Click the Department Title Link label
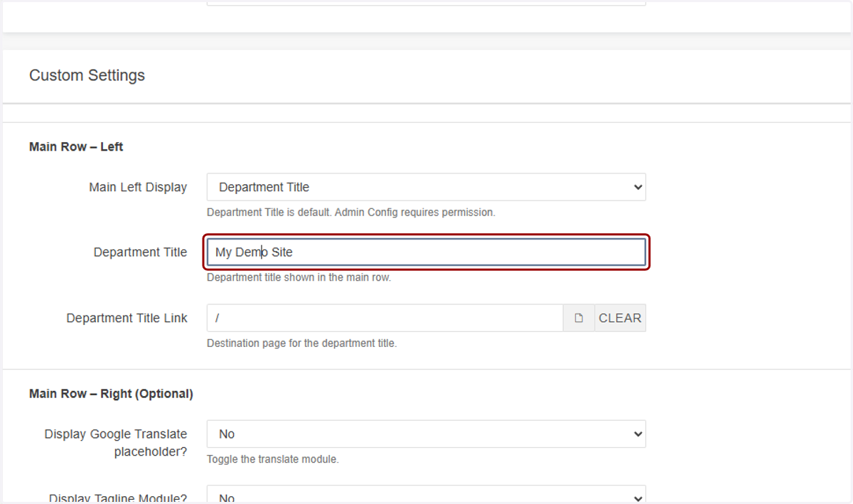The height and width of the screenshot is (504, 853). (x=127, y=318)
